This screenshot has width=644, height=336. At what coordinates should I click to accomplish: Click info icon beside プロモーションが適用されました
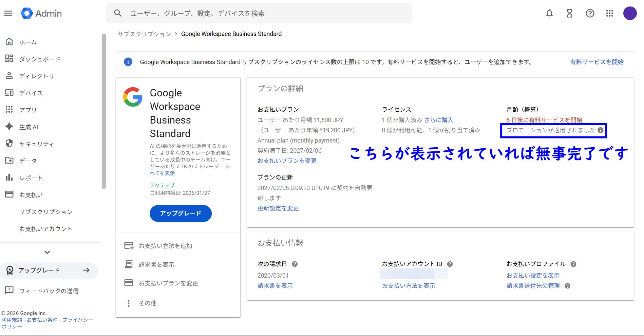[600, 130]
